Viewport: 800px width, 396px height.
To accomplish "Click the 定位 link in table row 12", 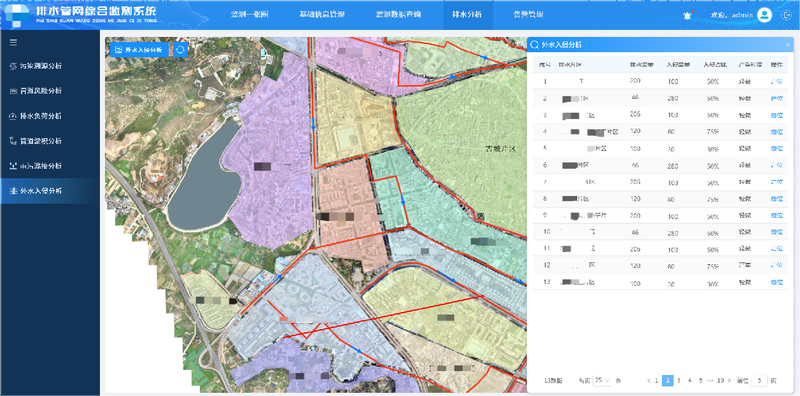I will pyautogui.click(x=777, y=265).
